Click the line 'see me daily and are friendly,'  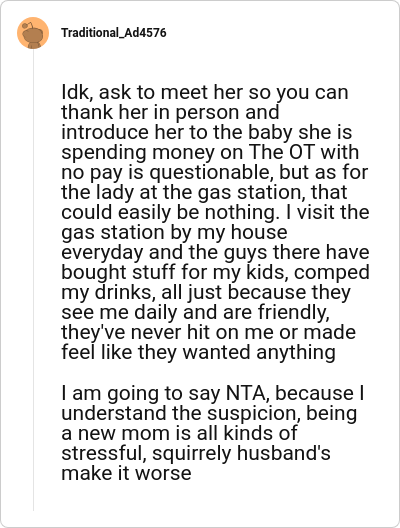[x=195, y=312]
